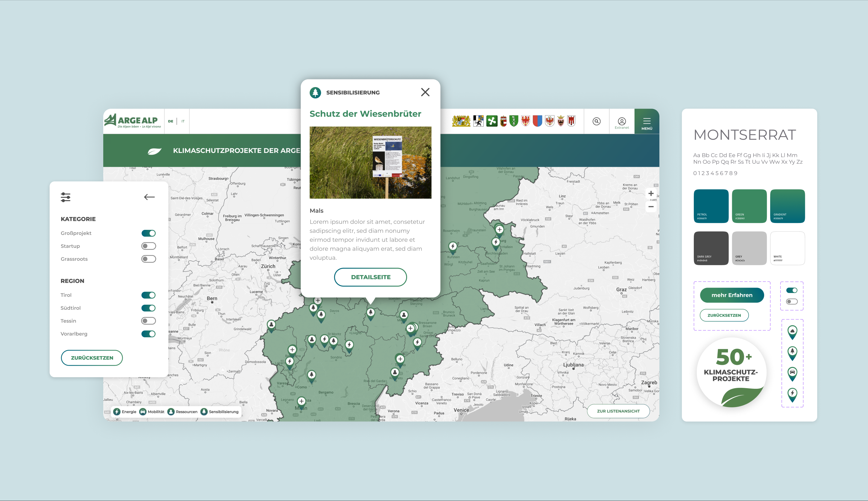Image resolution: width=868 pixels, height=501 pixels.
Task: Click the mehr Erfahren button
Action: (x=732, y=295)
